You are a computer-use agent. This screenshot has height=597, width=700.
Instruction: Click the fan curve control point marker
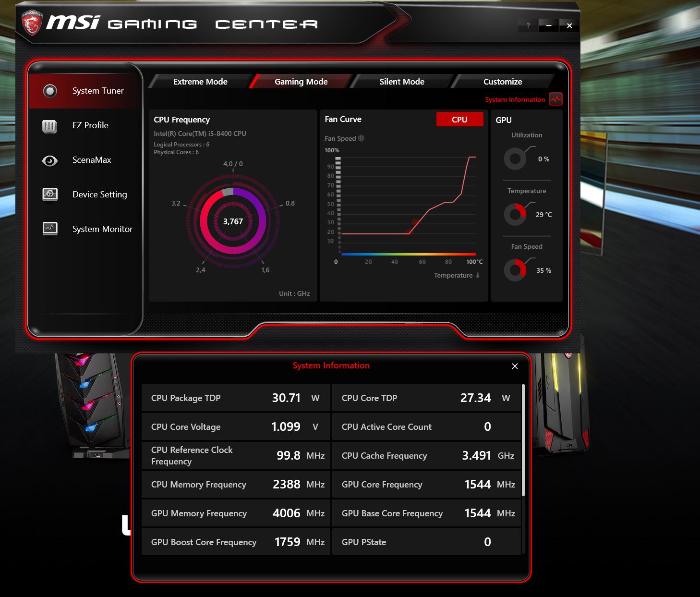tap(415, 222)
